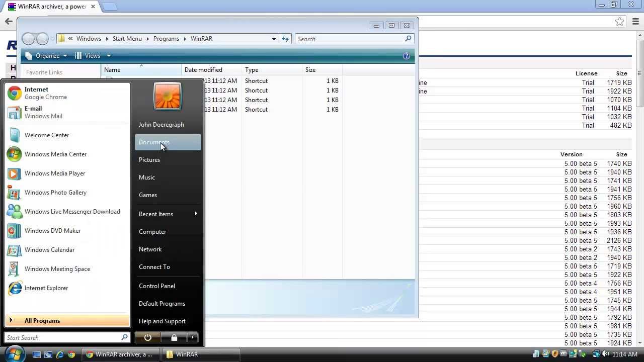Click Explorer refresh button beside address bar
Image resolution: width=644 pixels, height=362 pixels.
click(285, 39)
